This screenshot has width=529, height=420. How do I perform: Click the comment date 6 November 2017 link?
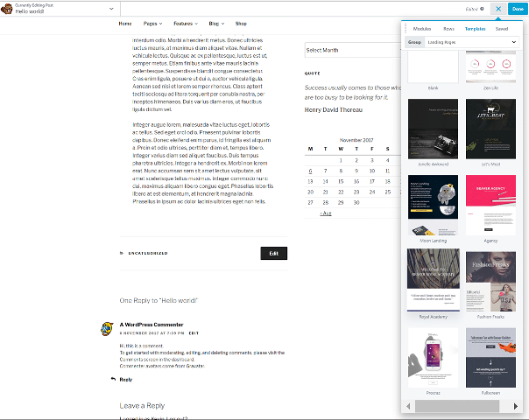pos(152,333)
